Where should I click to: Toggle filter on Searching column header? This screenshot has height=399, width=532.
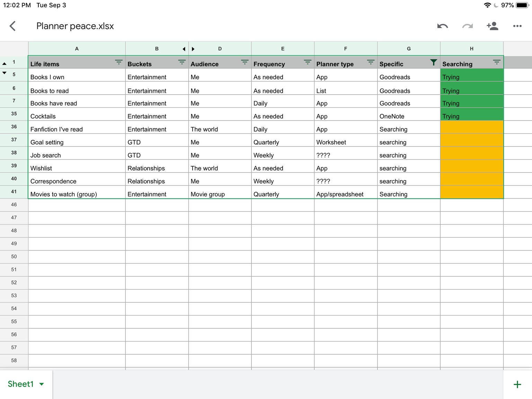pyautogui.click(x=497, y=62)
